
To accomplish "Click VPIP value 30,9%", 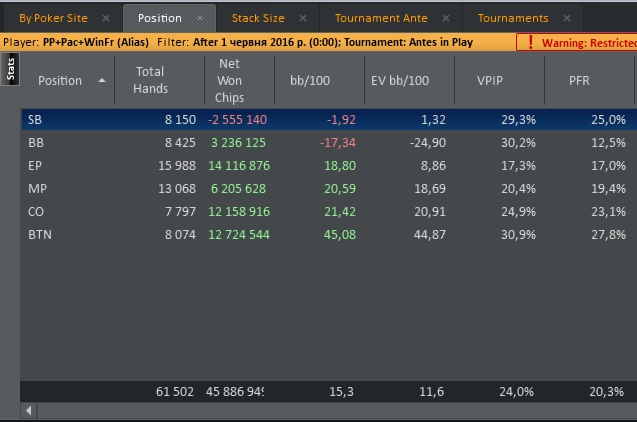I will 518,235.
